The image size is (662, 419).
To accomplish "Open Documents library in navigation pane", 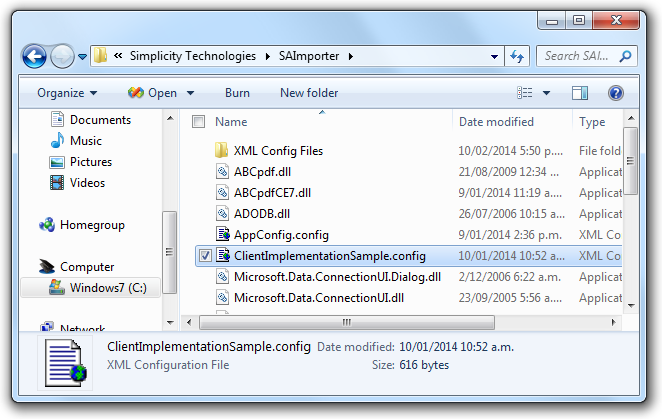I will click(x=91, y=120).
